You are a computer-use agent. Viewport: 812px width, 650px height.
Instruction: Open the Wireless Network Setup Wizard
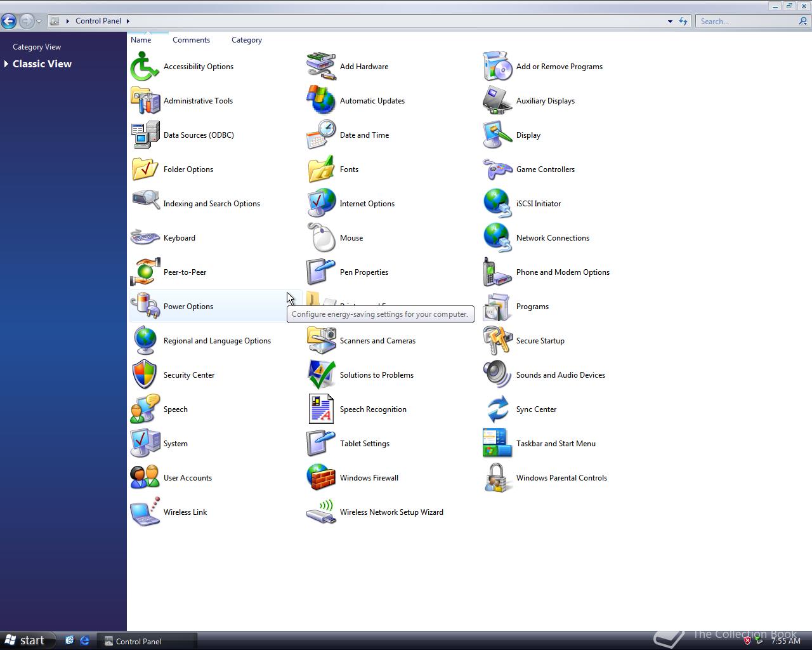[x=391, y=512]
